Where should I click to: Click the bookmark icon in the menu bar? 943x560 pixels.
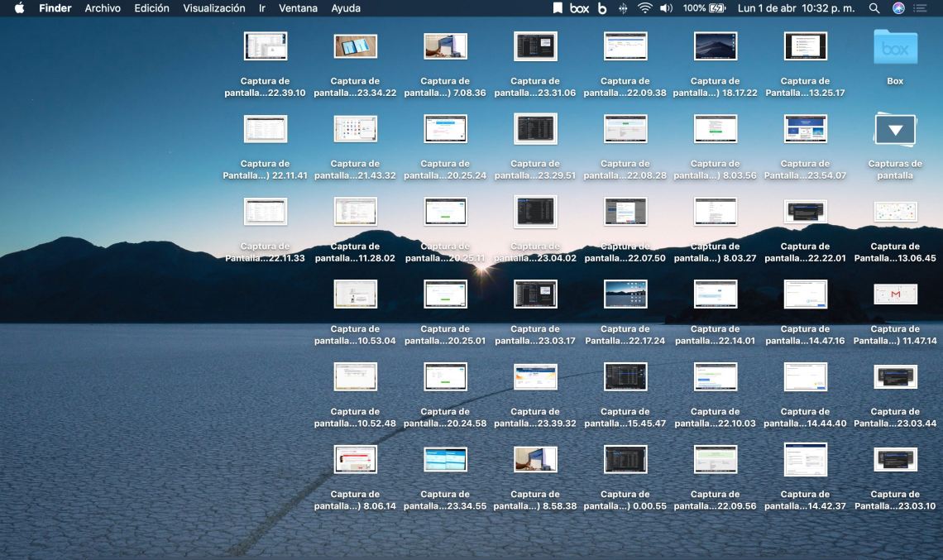coord(558,8)
